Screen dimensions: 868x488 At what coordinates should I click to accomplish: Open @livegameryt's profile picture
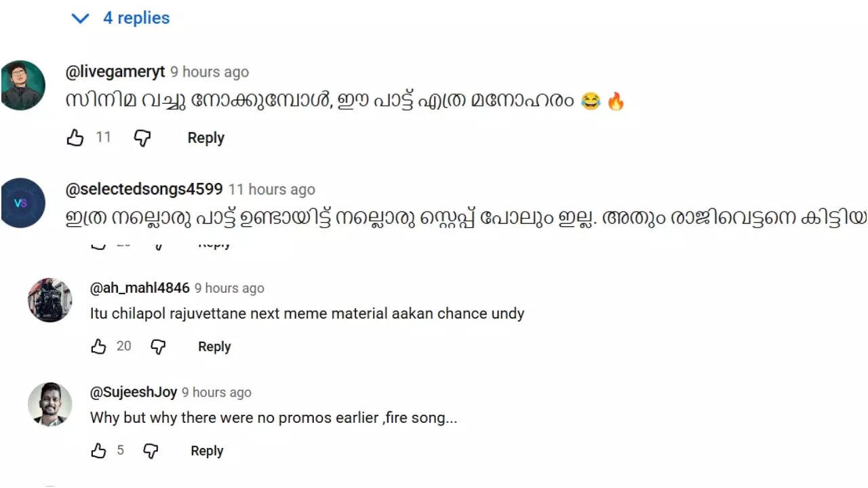pos(23,85)
